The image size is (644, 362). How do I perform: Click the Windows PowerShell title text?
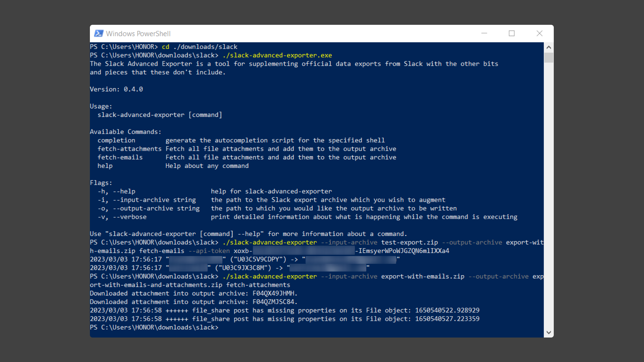click(138, 34)
